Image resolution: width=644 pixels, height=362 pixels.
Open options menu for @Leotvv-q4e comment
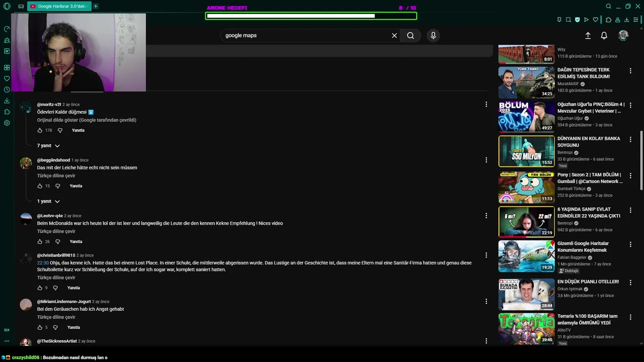pos(486,216)
